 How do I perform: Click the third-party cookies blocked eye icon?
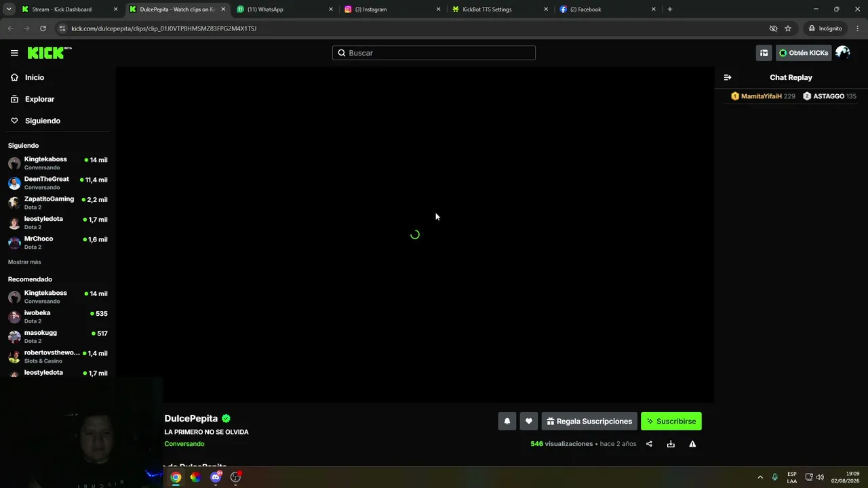click(x=773, y=28)
